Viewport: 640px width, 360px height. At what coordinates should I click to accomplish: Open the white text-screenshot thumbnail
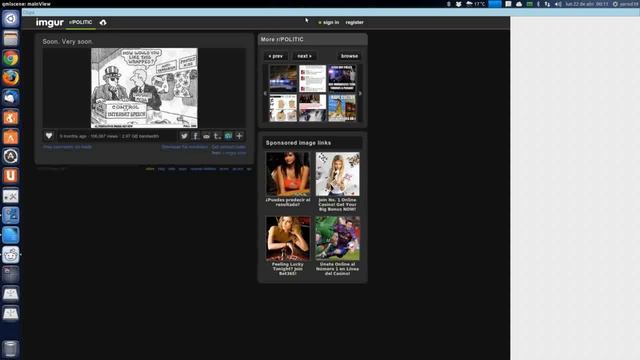[x=313, y=78]
